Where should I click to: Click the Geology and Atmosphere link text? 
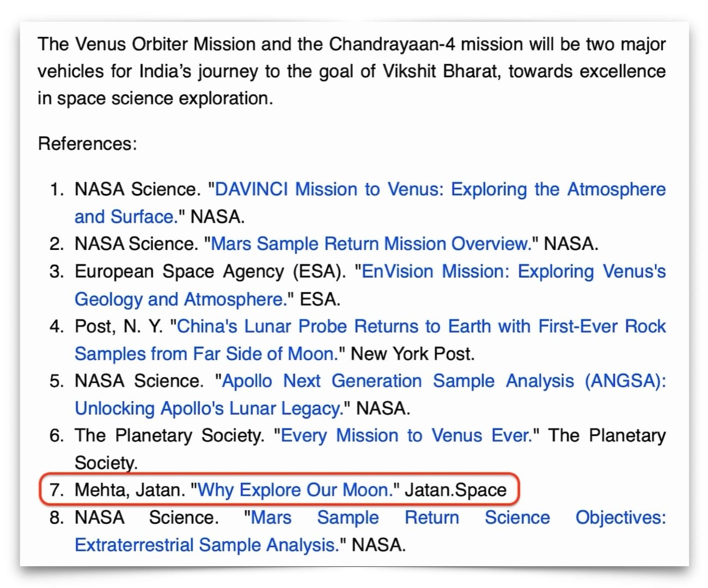click(x=181, y=299)
